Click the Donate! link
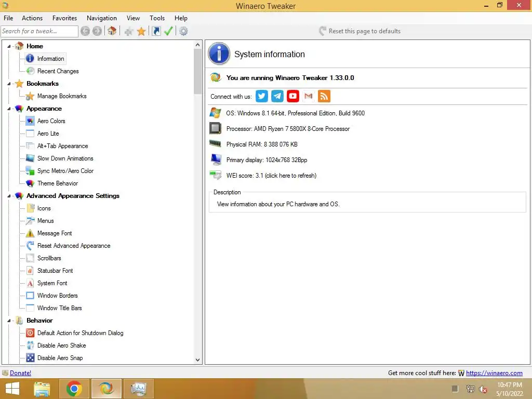Screen dimensions: 532x399 pyautogui.click(x=20, y=373)
